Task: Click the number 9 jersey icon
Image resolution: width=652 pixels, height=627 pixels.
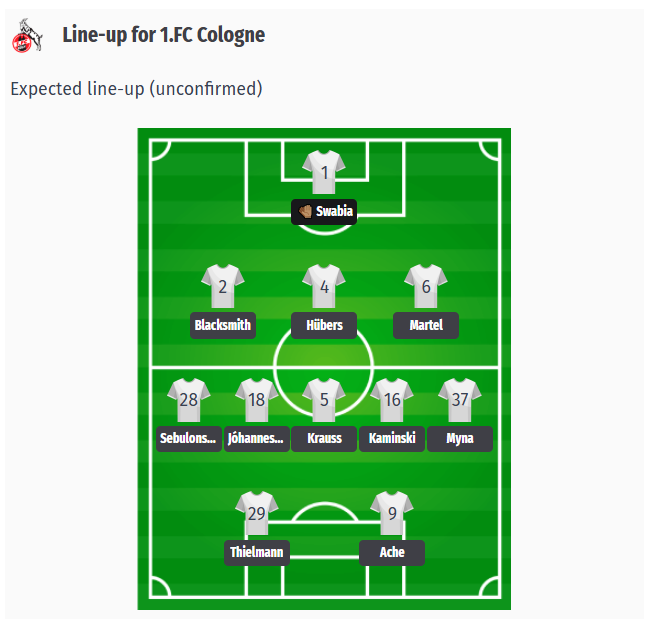Action: click(x=392, y=513)
